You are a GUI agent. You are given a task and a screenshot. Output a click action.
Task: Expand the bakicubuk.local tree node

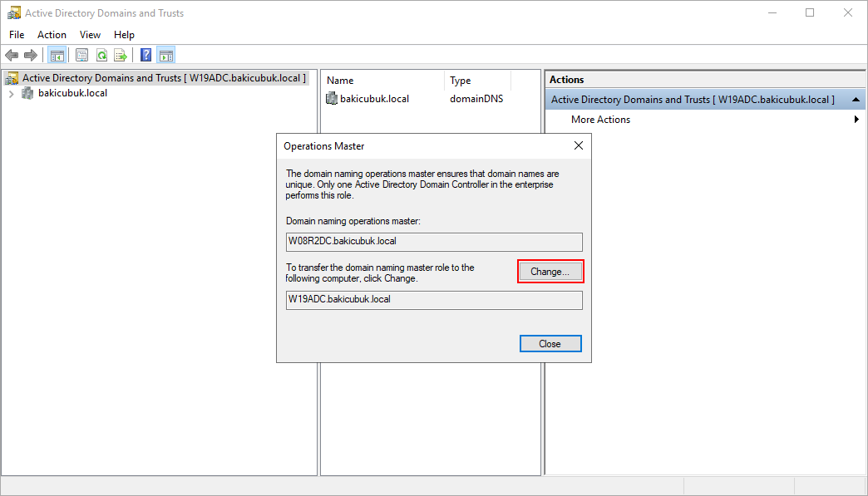[x=11, y=94]
